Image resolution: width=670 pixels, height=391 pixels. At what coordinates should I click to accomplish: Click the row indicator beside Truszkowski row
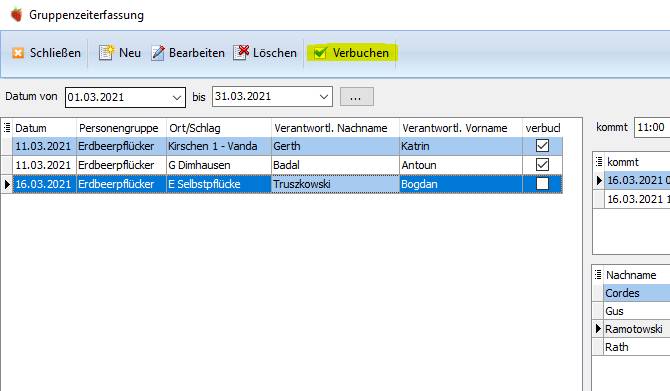(7, 184)
